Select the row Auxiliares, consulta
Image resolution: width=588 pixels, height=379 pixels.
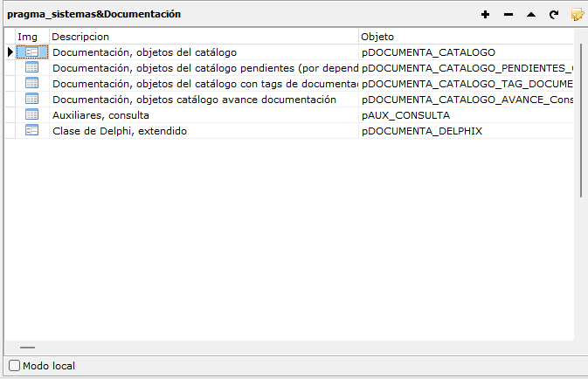[x=289, y=115]
